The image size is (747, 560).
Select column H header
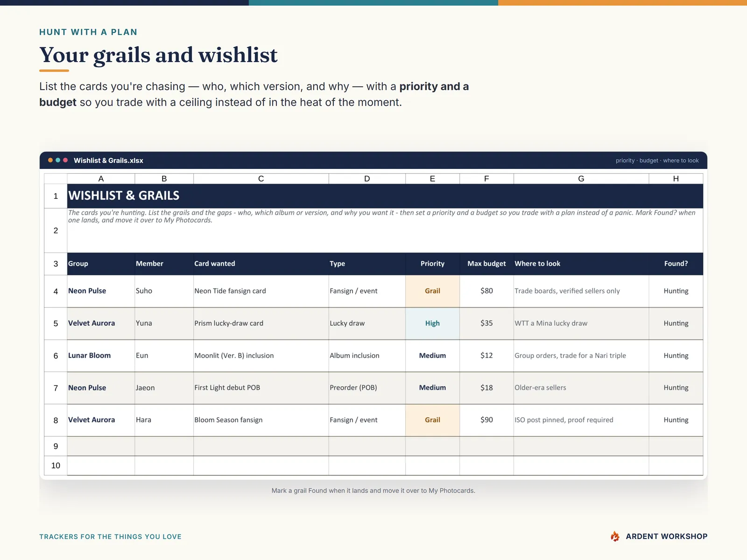676,179
